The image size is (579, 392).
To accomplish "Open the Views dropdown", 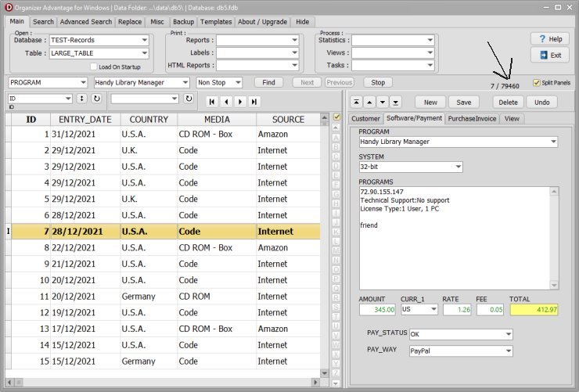I will tap(430, 52).
